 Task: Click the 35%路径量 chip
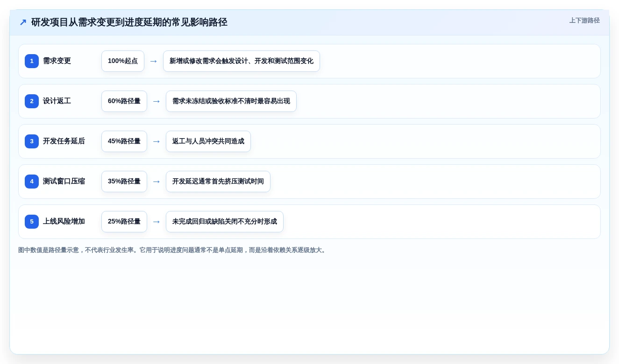coord(124,182)
